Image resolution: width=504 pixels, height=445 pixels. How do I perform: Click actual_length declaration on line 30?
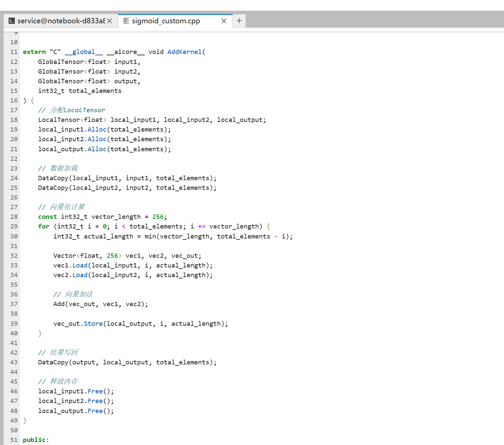coord(173,236)
